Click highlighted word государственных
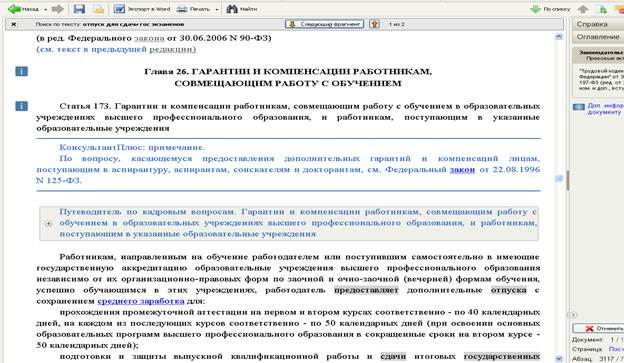Viewport: 624px width, 363px height. (502, 356)
